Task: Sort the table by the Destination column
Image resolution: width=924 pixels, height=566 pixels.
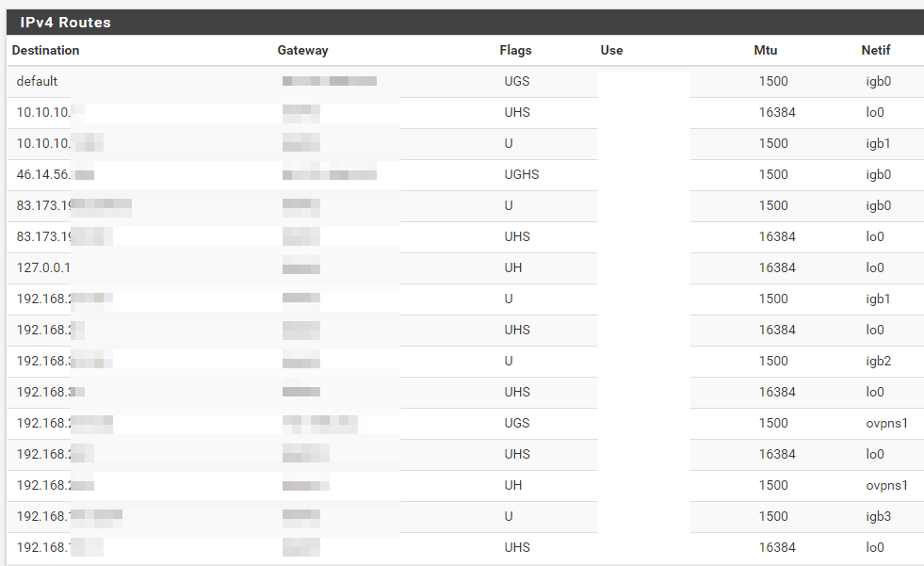Action: click(x=45, y=50)
